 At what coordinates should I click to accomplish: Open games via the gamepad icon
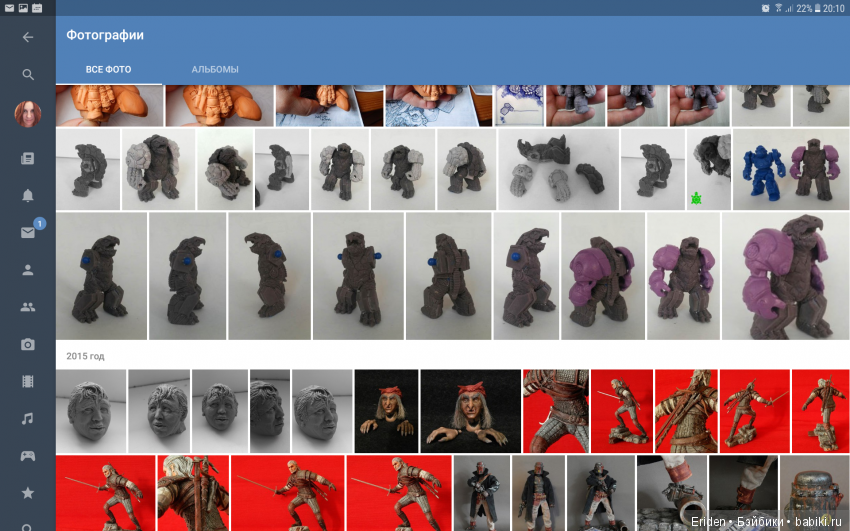(x=28, y=455)
